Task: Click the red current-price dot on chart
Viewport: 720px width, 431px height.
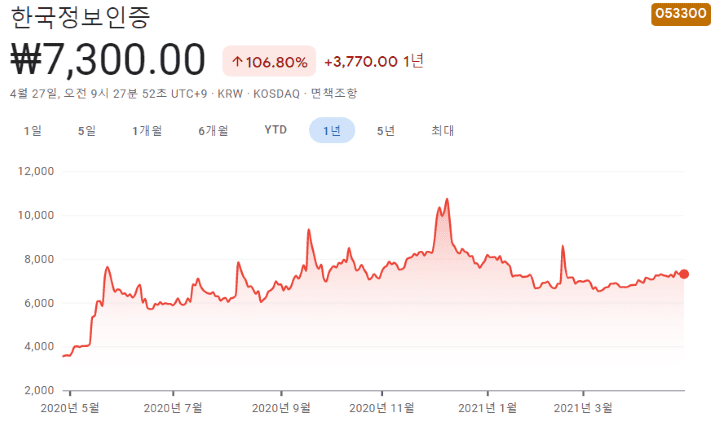Action: (x=684, y=274)
